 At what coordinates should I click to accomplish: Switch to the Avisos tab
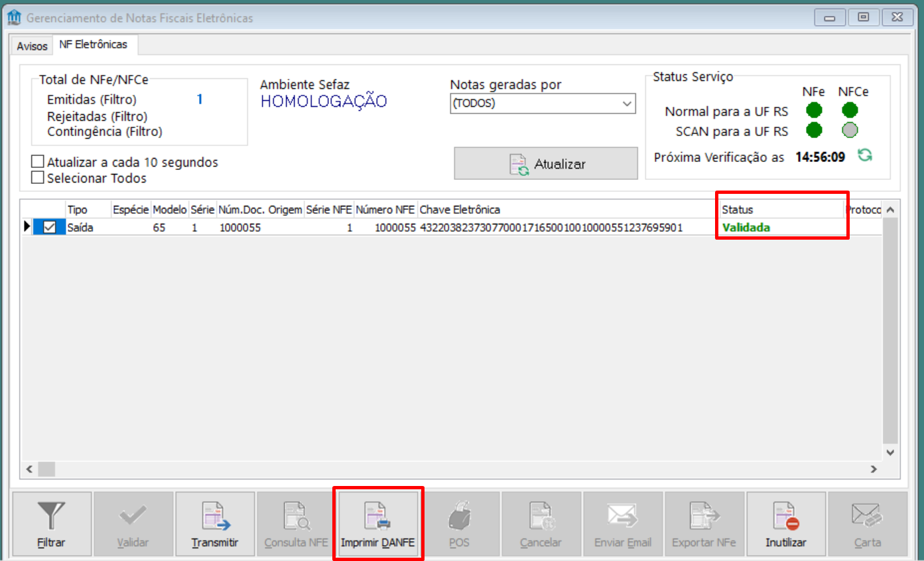tap(32, 46)
